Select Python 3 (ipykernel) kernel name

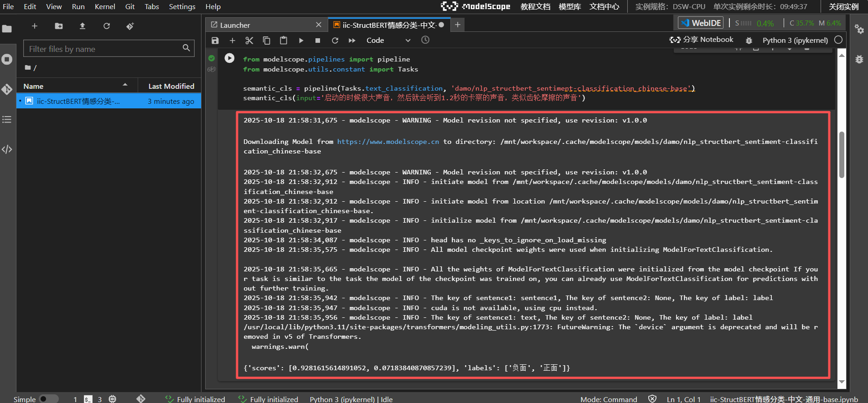click(795, 40)
